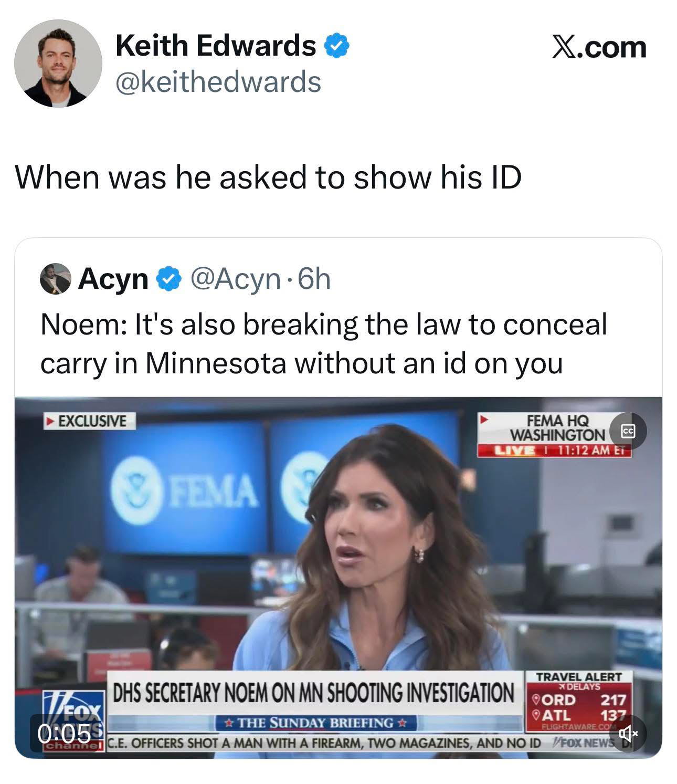Click the EXCLUSIVE label on video
This screenshot has width=677, height=784.
[x=89, y=421]
